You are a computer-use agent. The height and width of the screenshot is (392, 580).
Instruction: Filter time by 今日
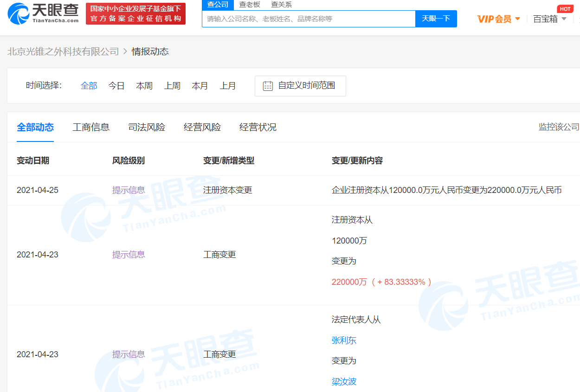coord(116,86)
